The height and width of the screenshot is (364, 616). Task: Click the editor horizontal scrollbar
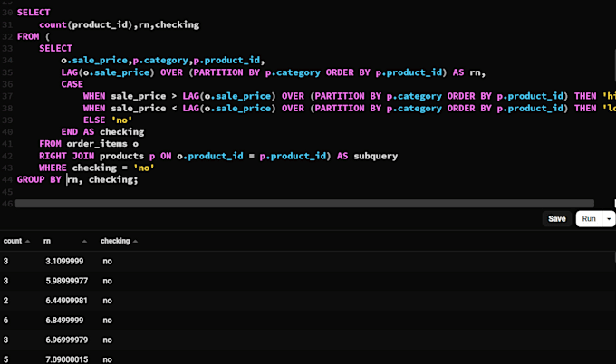point(304,204)
